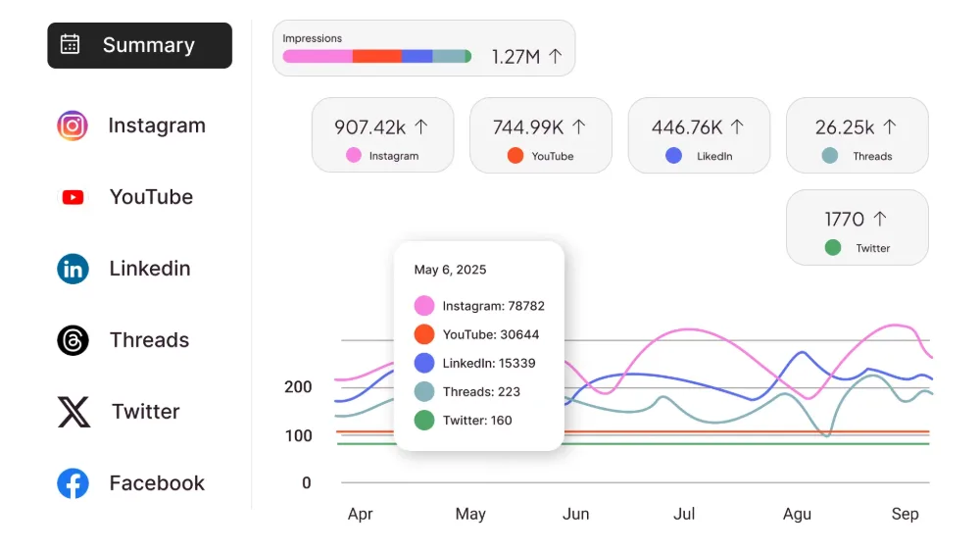
Task: Click the Instagram: 78782 tooltip value
Action: (494, 306)
